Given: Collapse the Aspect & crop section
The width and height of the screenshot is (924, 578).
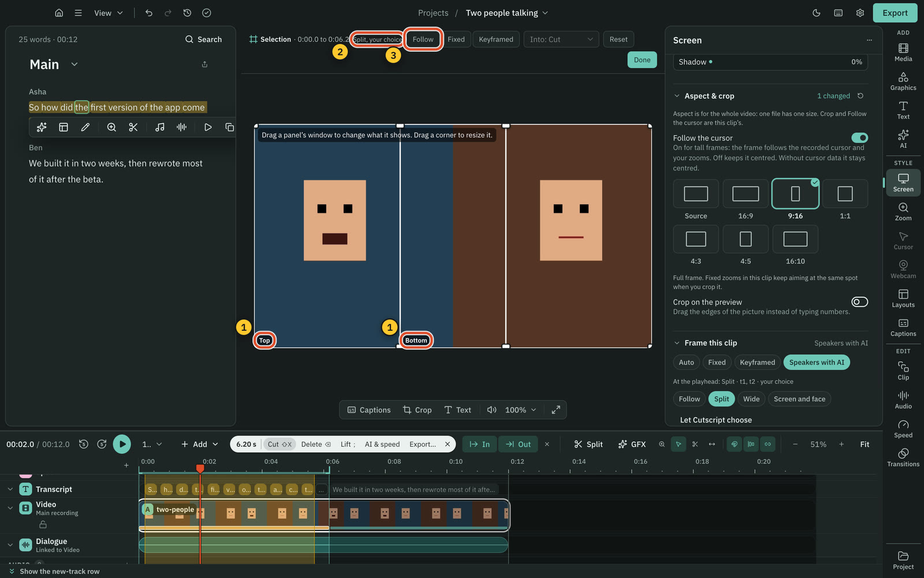Looking at the screenshot, I should [x=677, y=96].
